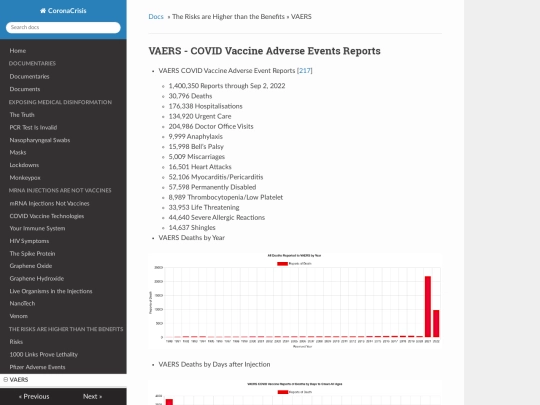This screenshot has height=405, width=540.
Task: Click '9,999 Anaphylaxis' list item
Action: coord(196,137)
